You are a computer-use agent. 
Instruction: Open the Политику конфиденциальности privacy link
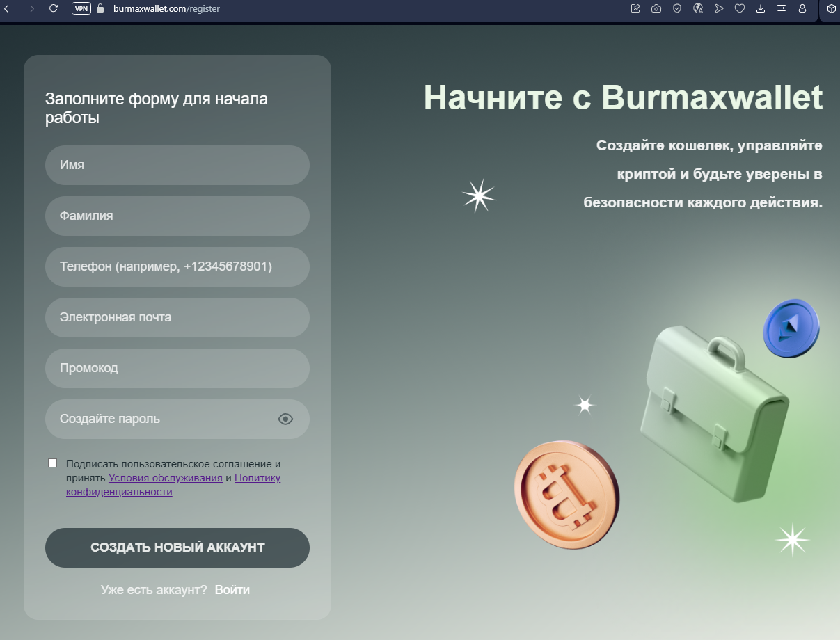click(257, 478)
